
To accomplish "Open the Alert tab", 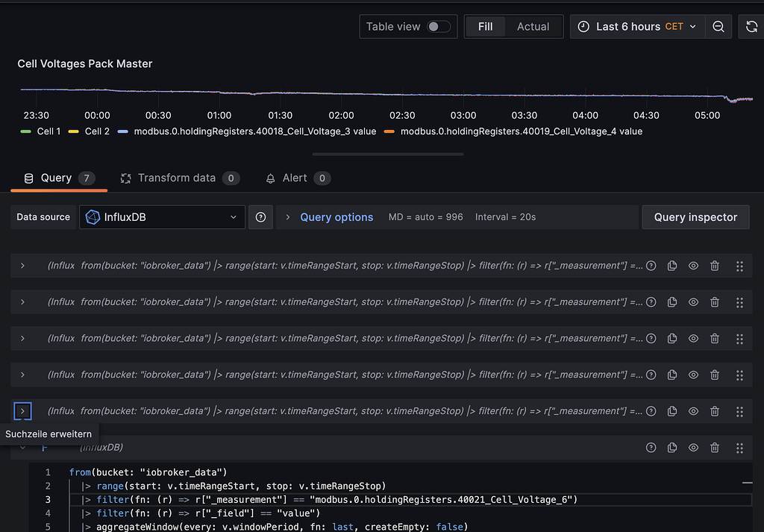I will 297,178.
